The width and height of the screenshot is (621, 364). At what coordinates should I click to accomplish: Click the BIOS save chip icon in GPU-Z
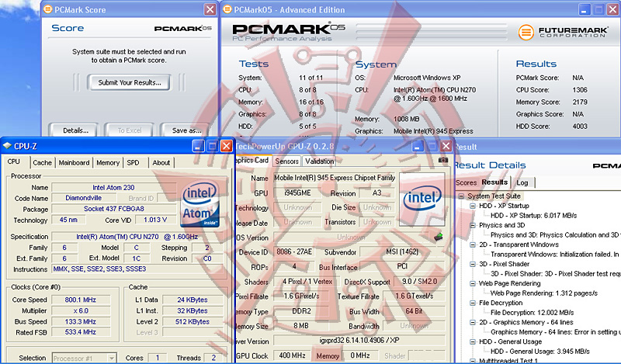438,237
